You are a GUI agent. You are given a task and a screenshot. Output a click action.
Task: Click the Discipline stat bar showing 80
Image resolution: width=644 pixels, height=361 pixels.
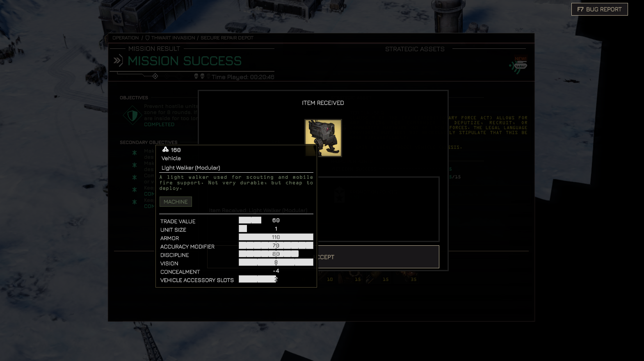[x=269, y=254]
